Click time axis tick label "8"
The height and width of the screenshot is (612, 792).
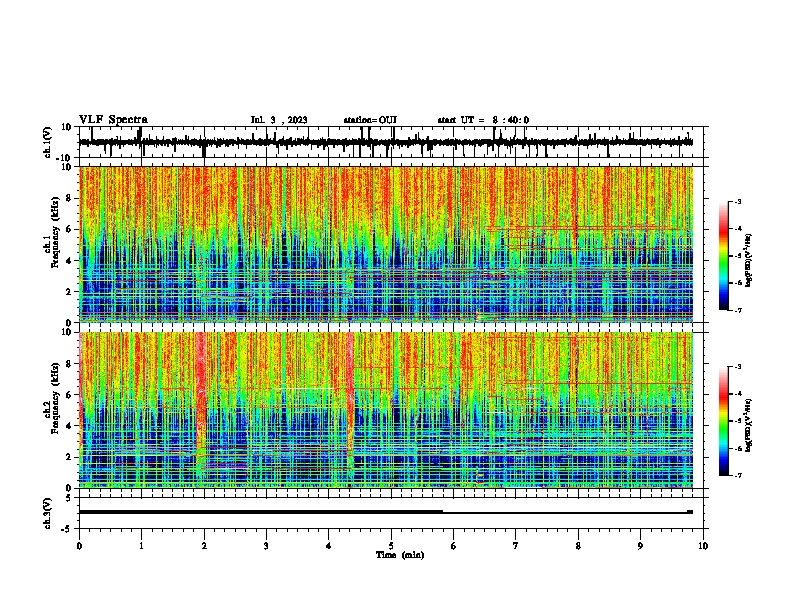coord(578,546)
